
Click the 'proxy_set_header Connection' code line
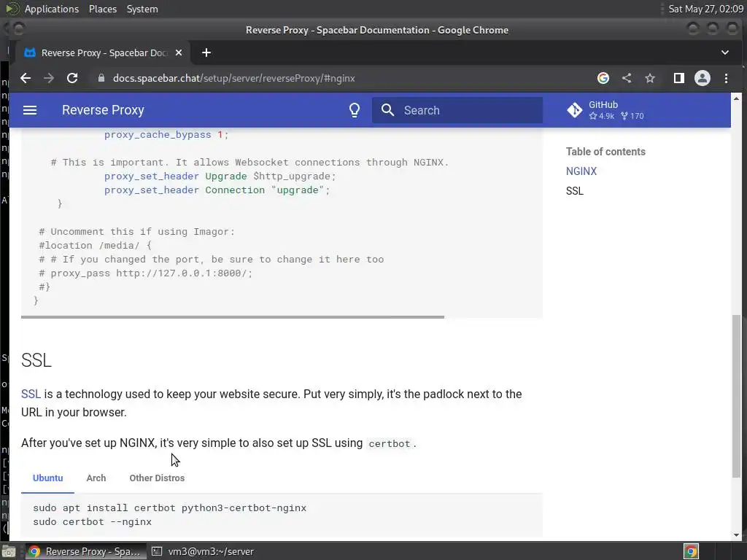[217, 190]
